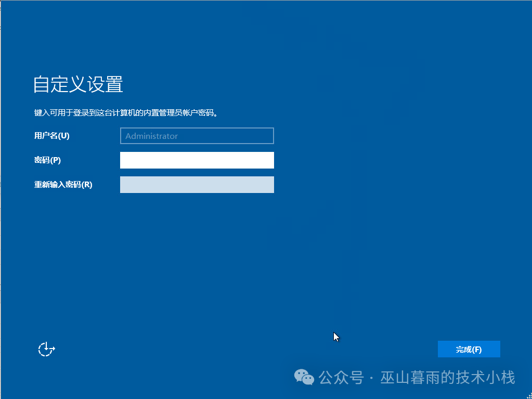
Task: Submit the settings with the blue 完成 button
Action: [x=469, y=350]
